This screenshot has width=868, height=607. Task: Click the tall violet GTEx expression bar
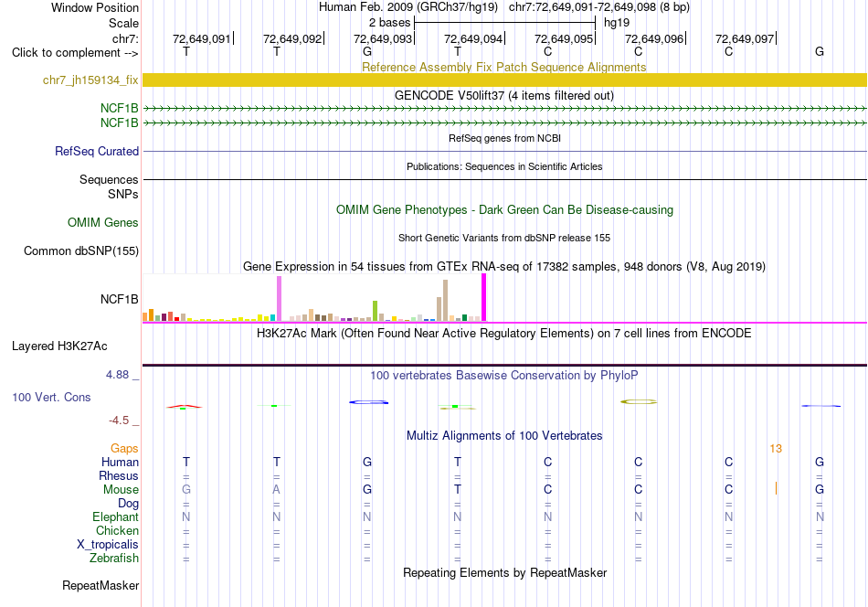tap(279, 299)
